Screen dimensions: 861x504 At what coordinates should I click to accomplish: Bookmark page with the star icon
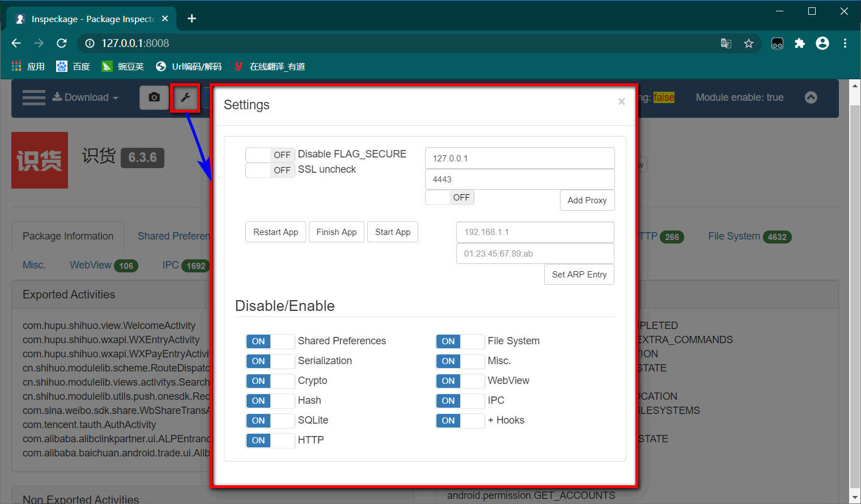(x=749, y=44)
